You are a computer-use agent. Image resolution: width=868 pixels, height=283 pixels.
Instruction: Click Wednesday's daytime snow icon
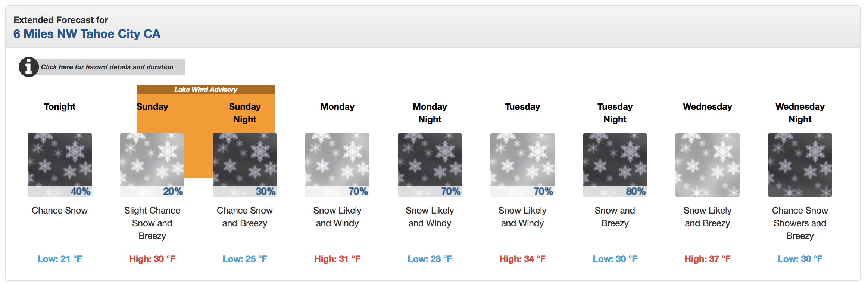708,165
